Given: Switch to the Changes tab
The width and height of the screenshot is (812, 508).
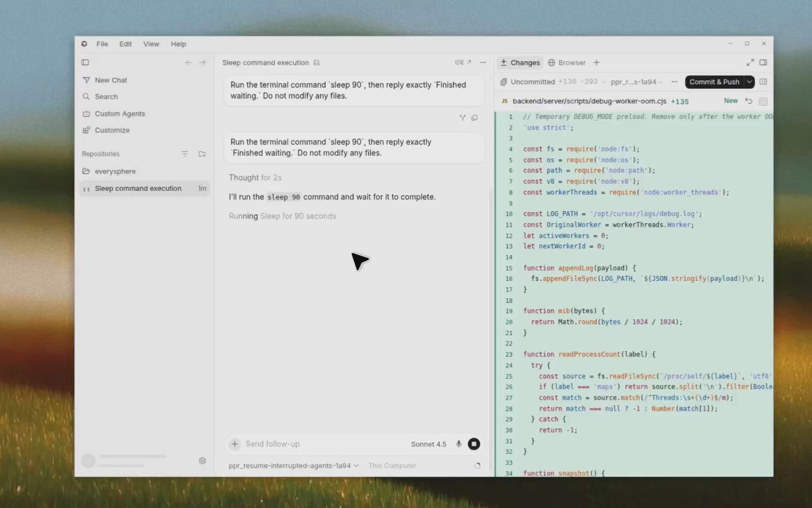Looking at the screenshot, I should coord(520,63).
